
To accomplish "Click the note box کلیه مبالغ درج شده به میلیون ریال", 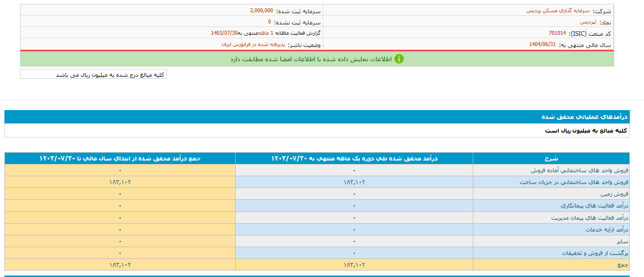I will point(93,74).
